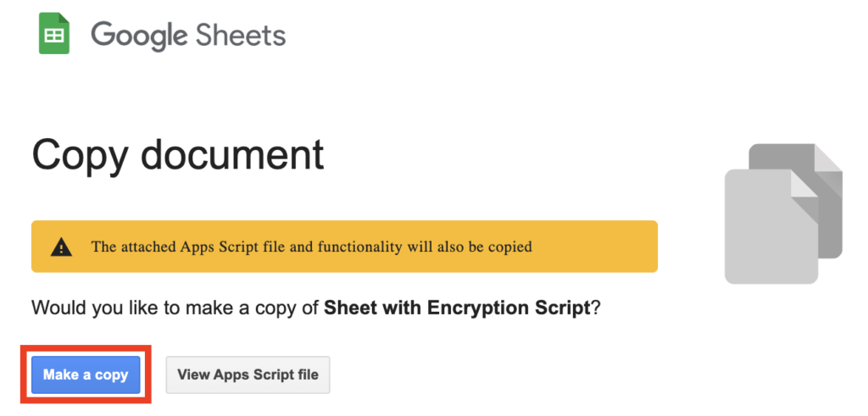Click the bold Sheet with Encryption Script name

(x=456, y=308)
